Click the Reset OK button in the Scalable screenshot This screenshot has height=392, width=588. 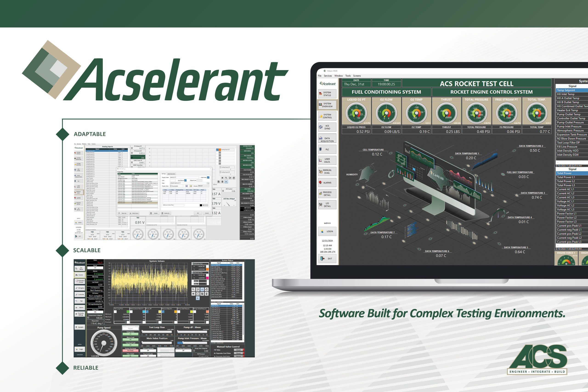[95, 268]
